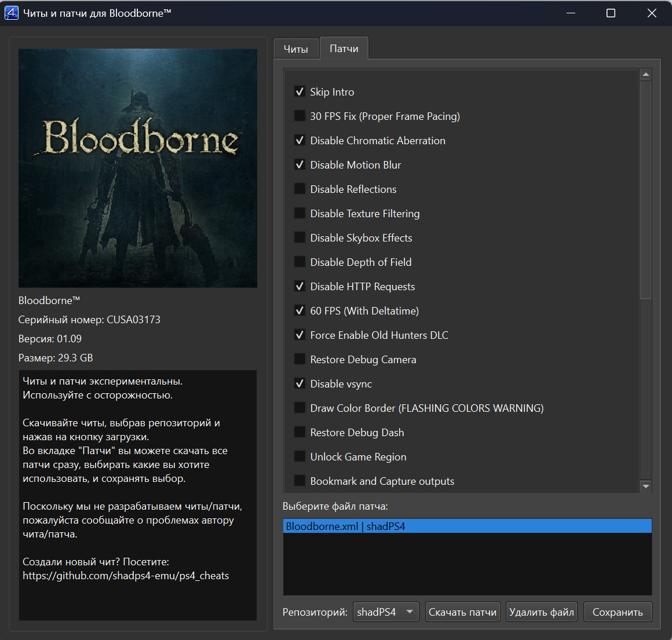The height and width of the screenshot is (640, 672).
Task: Enable Bookmark and Capture outputs
Action: 300,481
